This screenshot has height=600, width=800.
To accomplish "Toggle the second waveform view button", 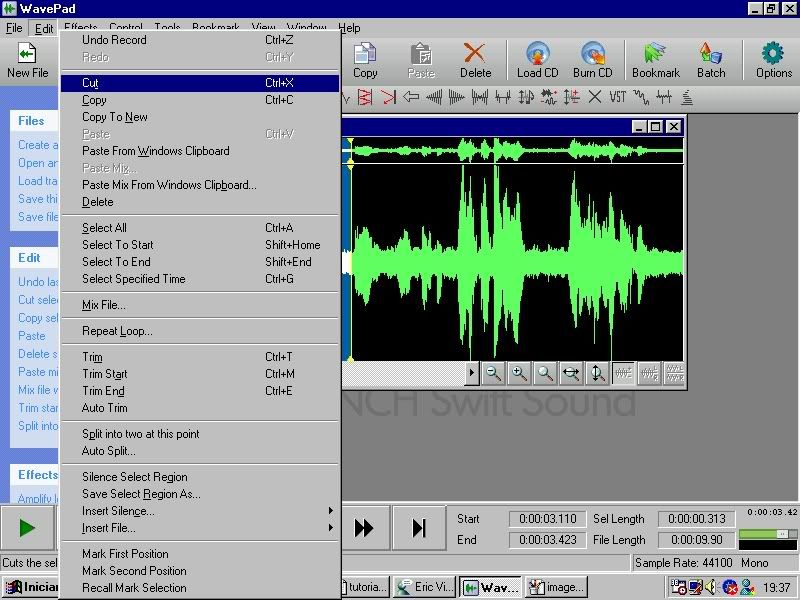I will tap(649, 374).
